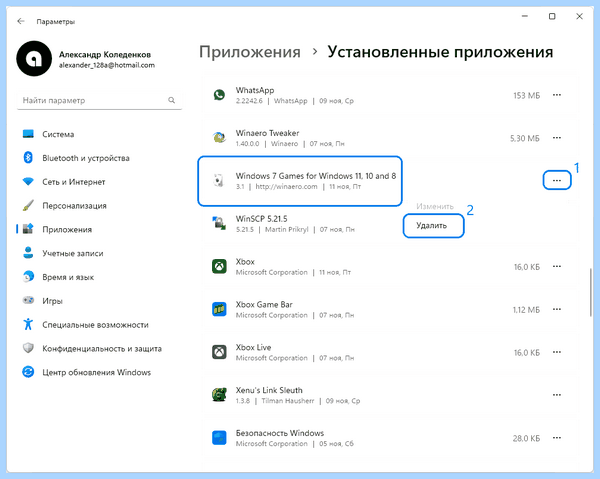
Task: Click the Персонализация brush icon
Action: click(28, 205)
